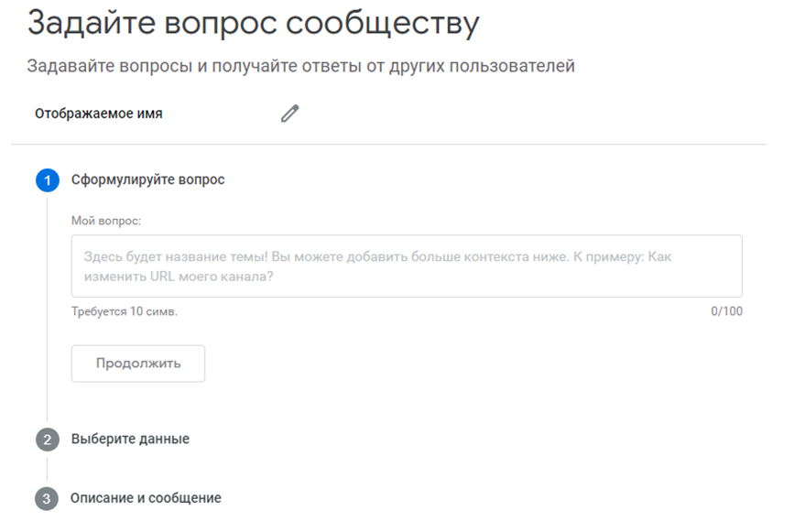Click the "Задайте вопрос сообществу" heading
Screen dimensions: 805x532
click(253, 25)
